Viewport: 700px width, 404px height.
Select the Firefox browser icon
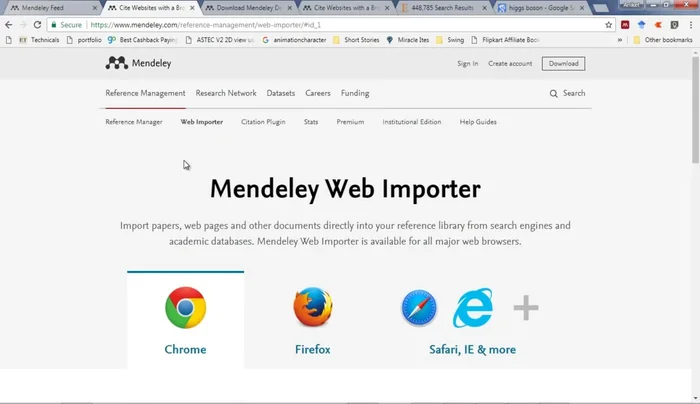tap(312, 307)
